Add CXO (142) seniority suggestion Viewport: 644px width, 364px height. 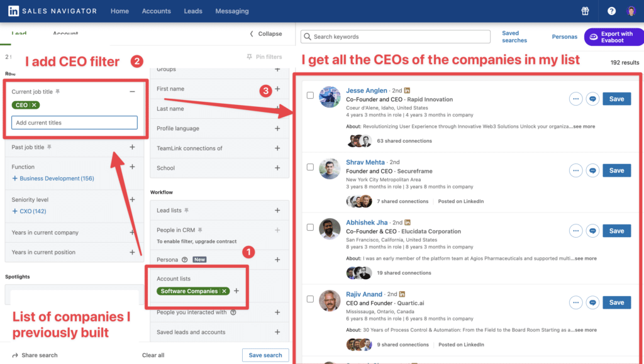pos(29,211)
